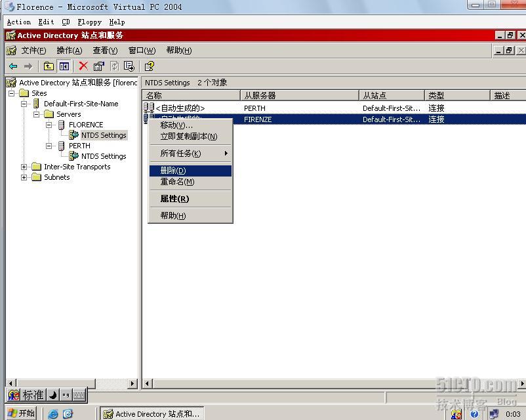
Task: Choose 重命名(M) in context menu
Action: [x=191, y=182]
